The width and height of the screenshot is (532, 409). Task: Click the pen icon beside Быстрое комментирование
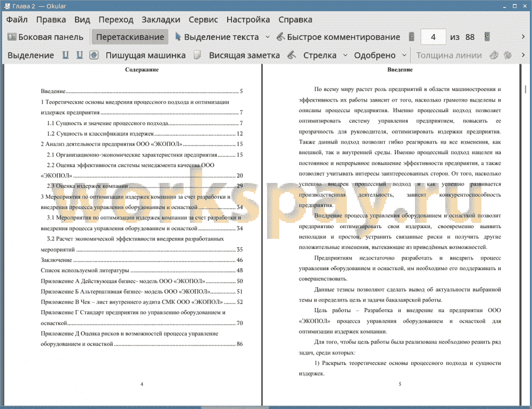click(x=280, y=37)
